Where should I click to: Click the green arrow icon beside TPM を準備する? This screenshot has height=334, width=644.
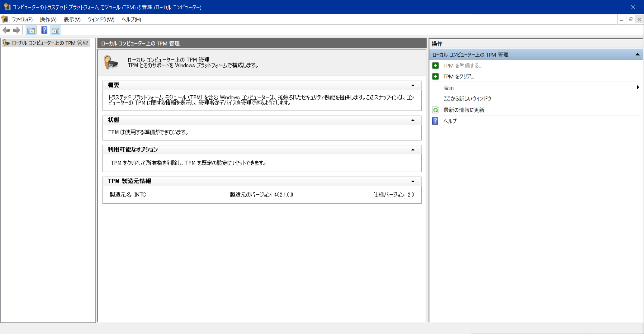coord(435,65)
